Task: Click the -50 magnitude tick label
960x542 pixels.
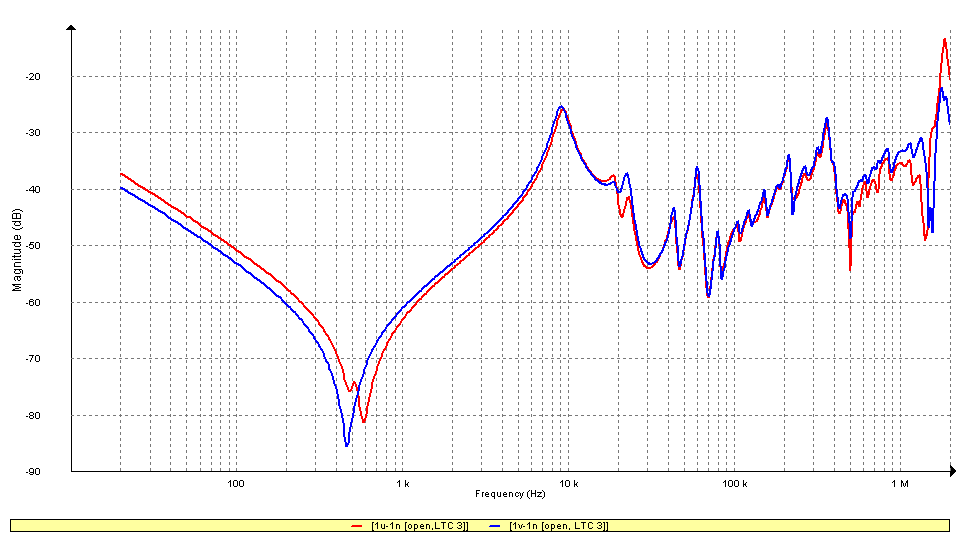Action: click(33, 246)
